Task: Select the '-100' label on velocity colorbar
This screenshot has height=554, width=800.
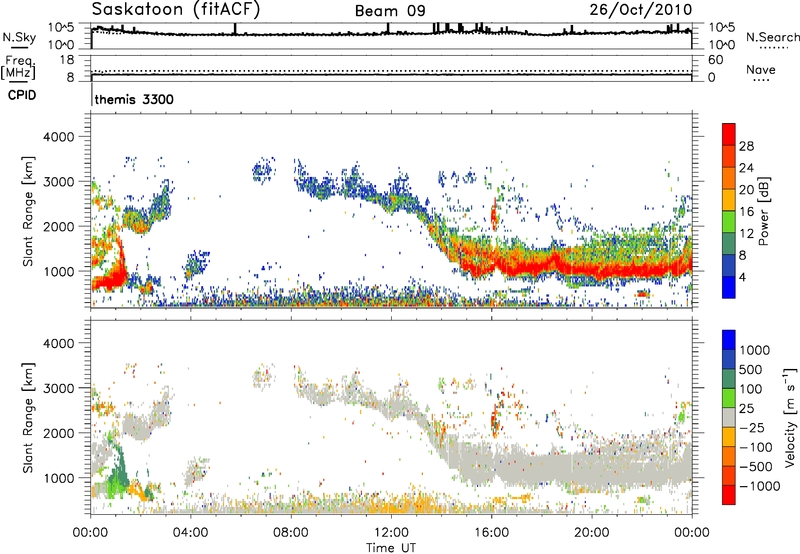Action: pos(756,447)
